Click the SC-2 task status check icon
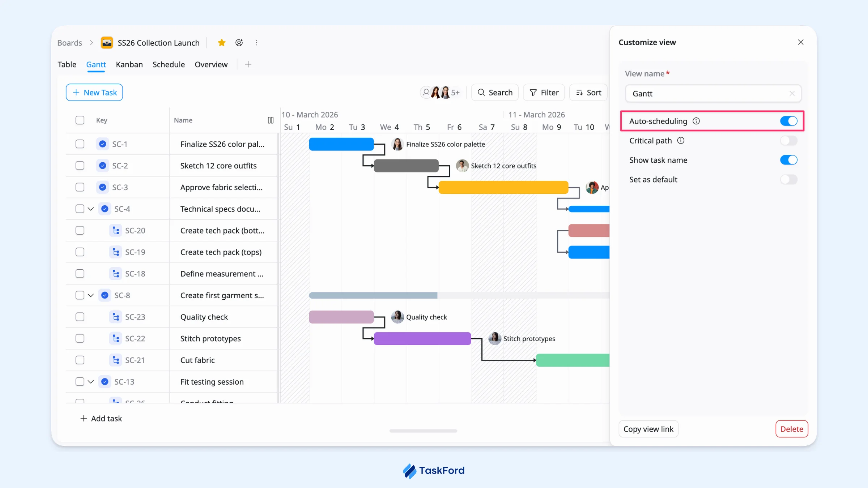868x488 pixels. [x=103, y=166]
